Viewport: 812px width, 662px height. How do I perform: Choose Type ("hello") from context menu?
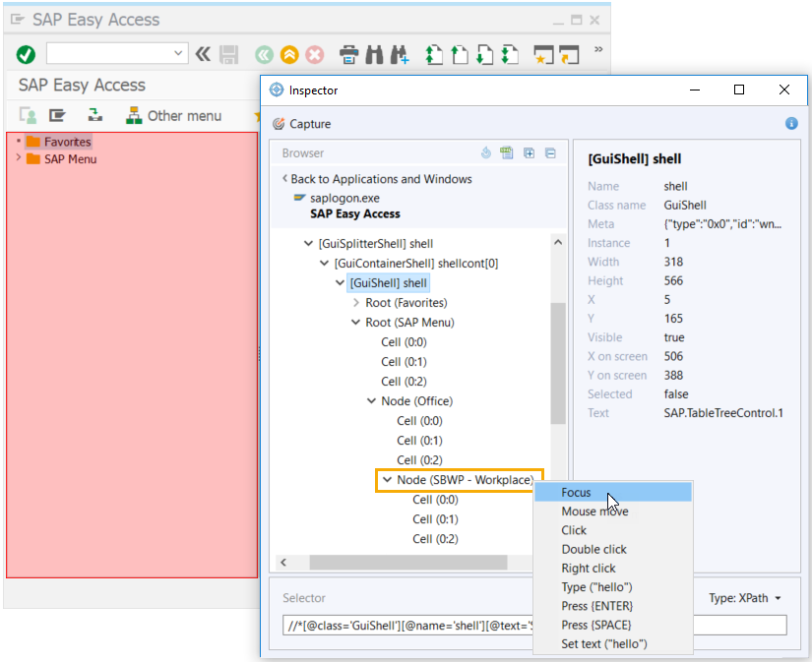[x=612, y=587]
